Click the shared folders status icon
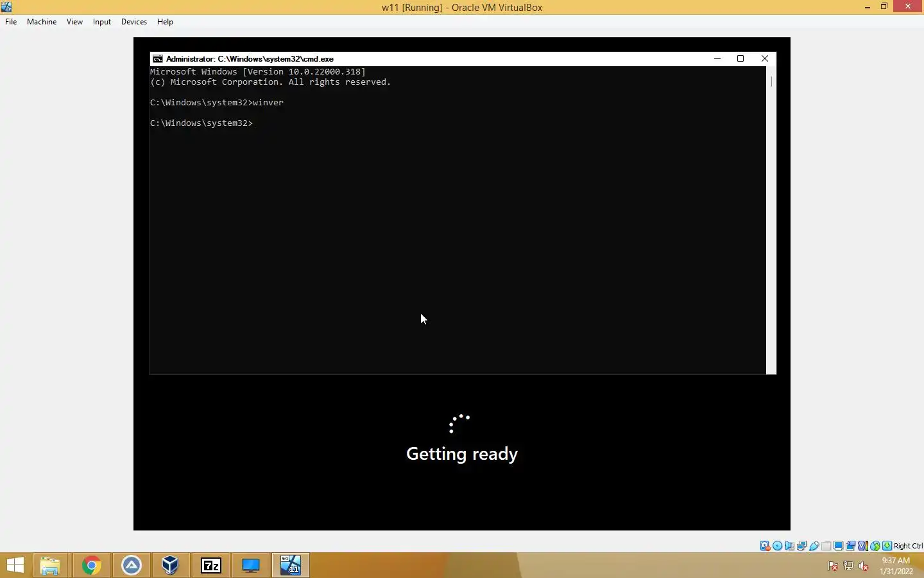 click(x=826, y=546)
